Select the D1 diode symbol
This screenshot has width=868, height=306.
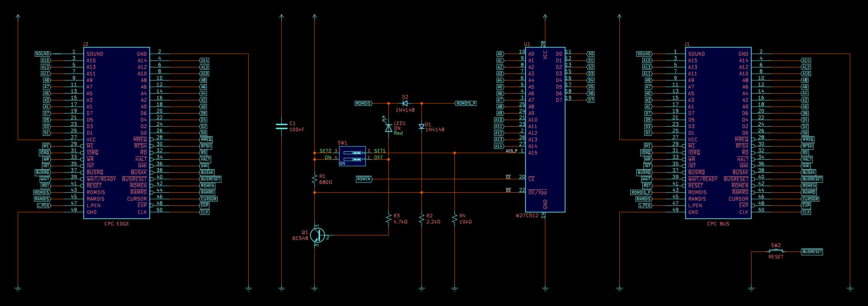[x=421, y=126]
